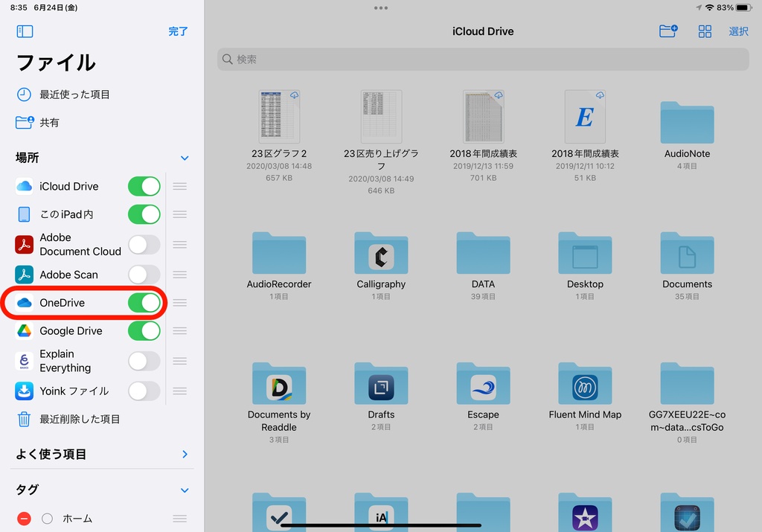Open the 2018年間成績表 file with E icon
762x532 pixels.
coord(585,117)
